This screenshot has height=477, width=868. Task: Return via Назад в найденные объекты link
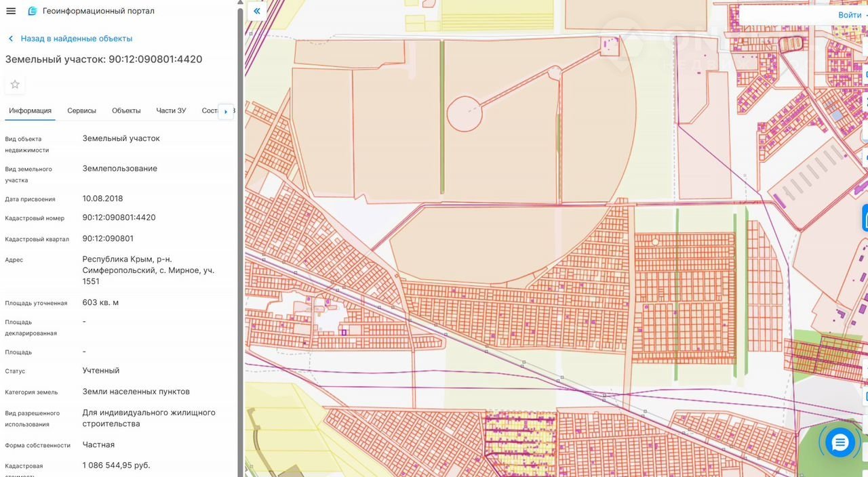tap(76, 39)
